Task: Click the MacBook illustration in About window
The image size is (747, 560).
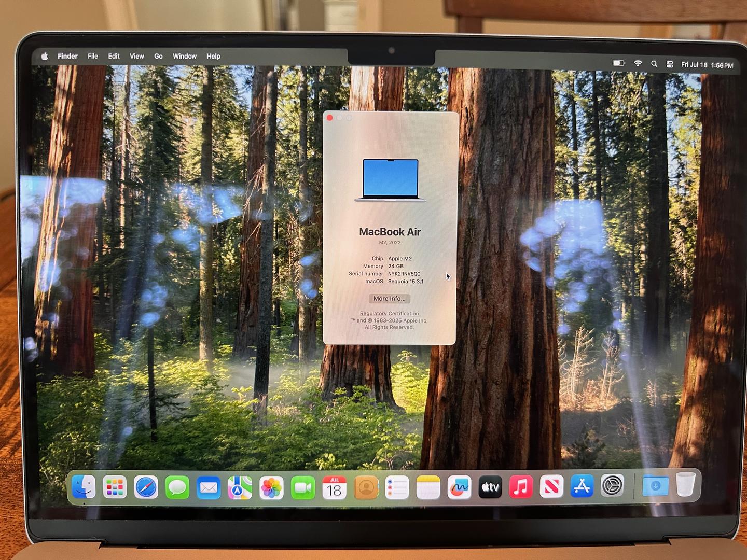Action: click(x=391, y=180)
